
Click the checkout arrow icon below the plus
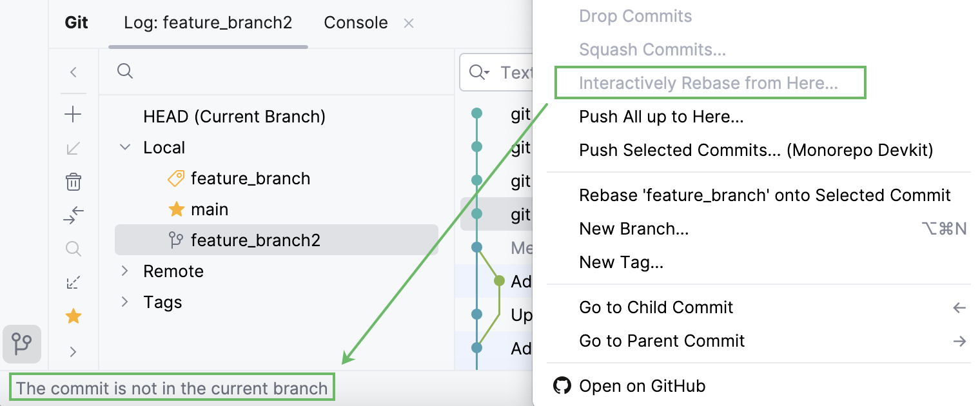[73, 148]
